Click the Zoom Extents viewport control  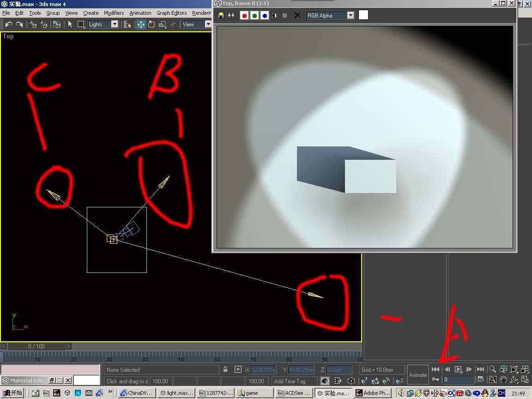pos(514,369)
